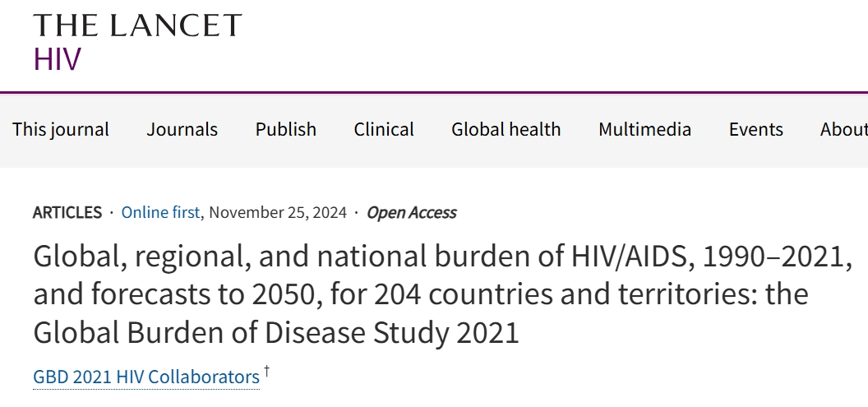Click the About navigation item
This screenshot has height=407, width=868.
point(843,129)
